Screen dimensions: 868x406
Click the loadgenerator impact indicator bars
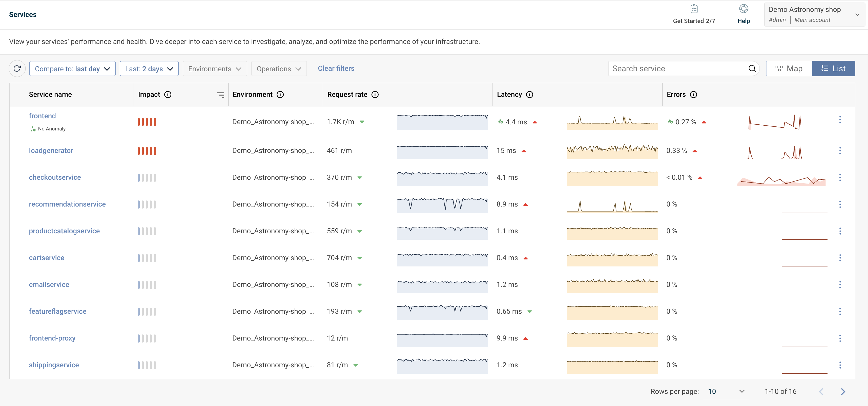click(147, 151)
